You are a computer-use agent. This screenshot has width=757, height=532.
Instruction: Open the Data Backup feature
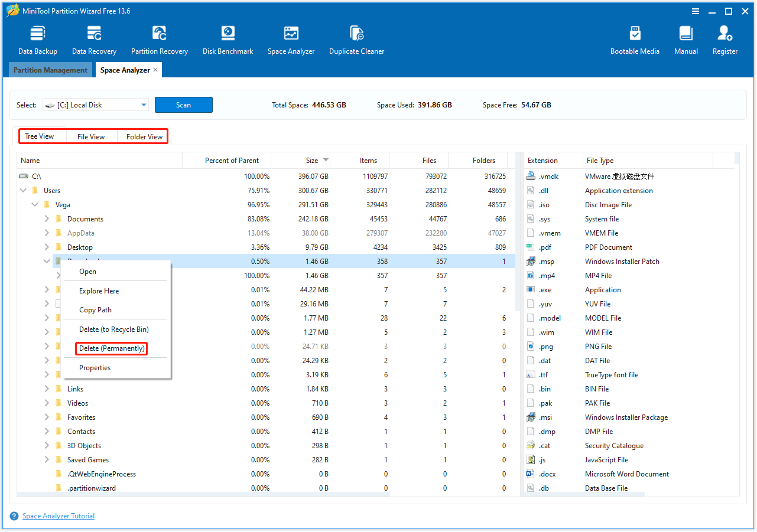(37, 38)
